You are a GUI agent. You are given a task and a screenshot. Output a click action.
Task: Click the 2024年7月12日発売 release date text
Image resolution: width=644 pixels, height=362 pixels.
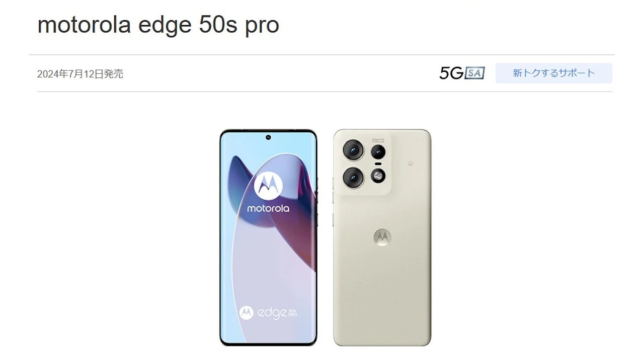tap(80, 74)
